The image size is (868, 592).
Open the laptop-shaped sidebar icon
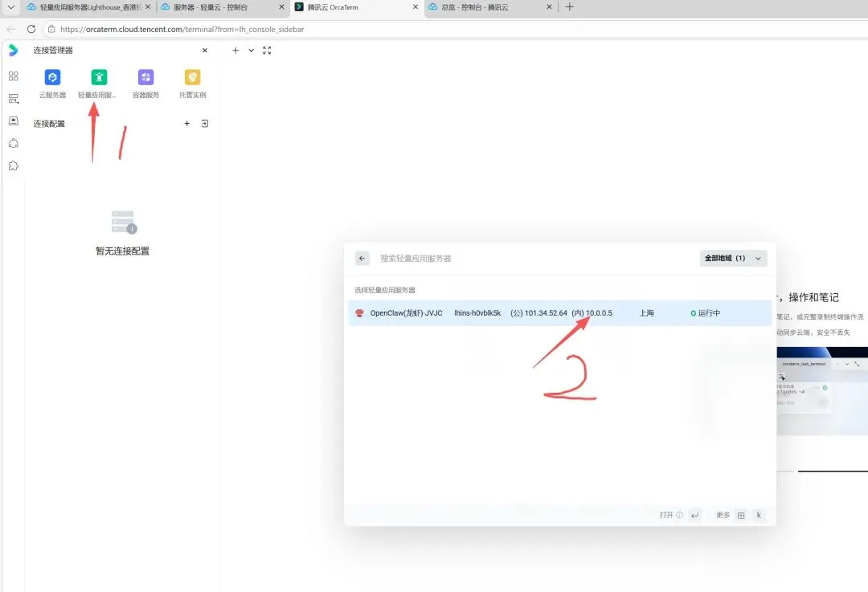[x=14, y=120]
